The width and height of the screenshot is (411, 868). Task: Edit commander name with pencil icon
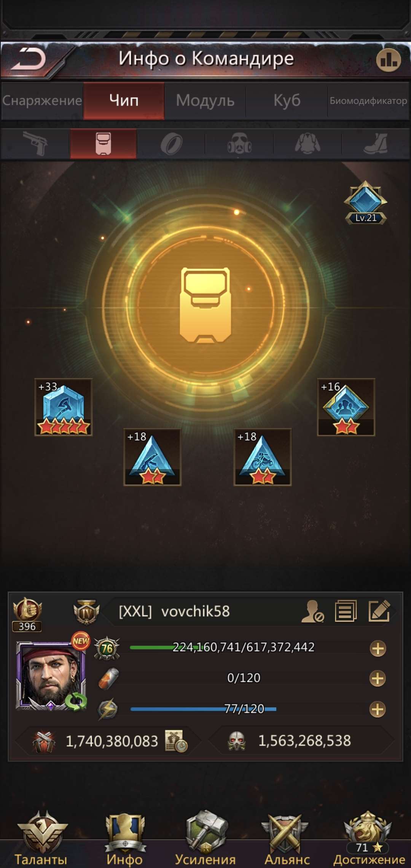[379, 611]
